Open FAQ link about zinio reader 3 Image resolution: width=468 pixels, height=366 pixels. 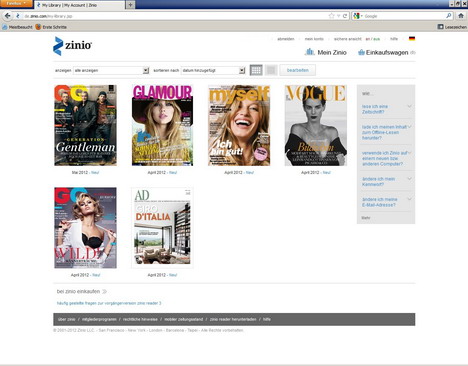109,303
